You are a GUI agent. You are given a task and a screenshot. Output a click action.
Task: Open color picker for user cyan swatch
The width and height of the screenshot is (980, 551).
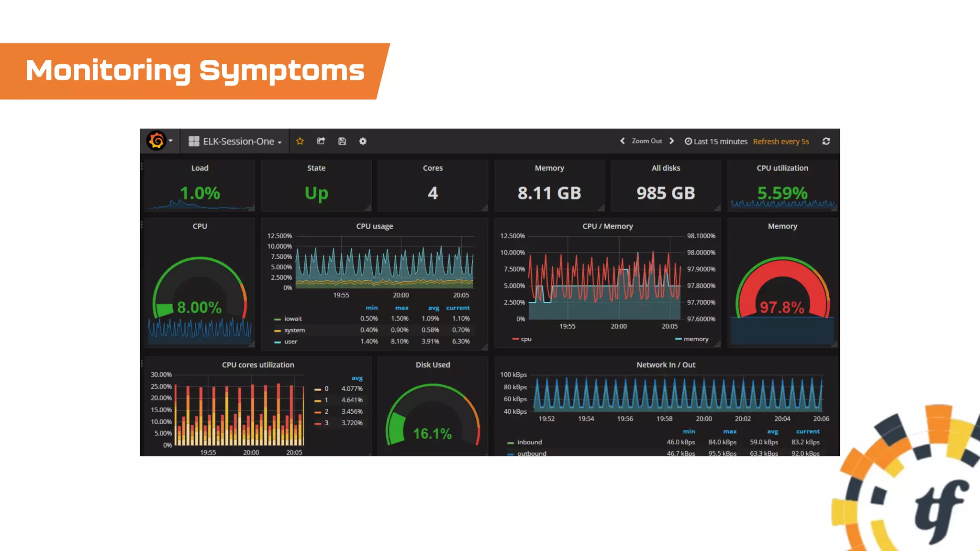278,342
